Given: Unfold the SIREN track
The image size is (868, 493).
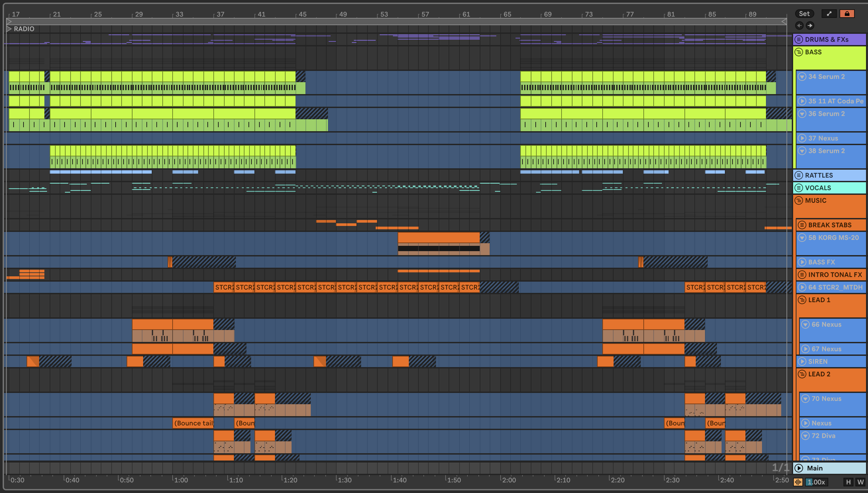Looking at the screenshot, I should point(802,361).
